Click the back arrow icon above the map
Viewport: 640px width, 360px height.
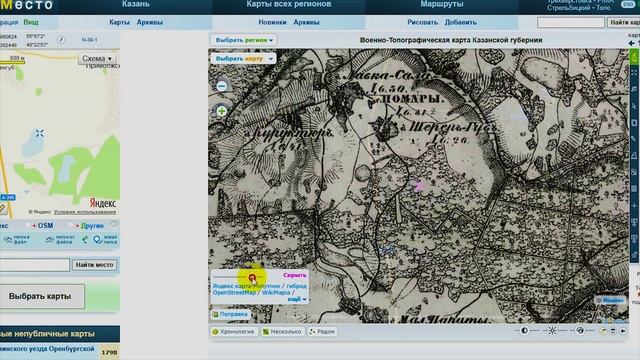coord(632,43)
